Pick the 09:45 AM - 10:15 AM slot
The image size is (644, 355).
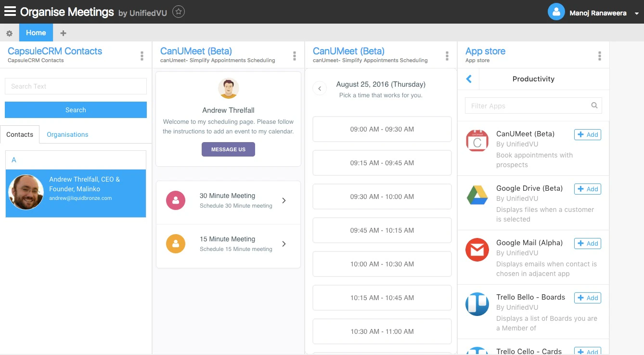(x=382, y=230)
